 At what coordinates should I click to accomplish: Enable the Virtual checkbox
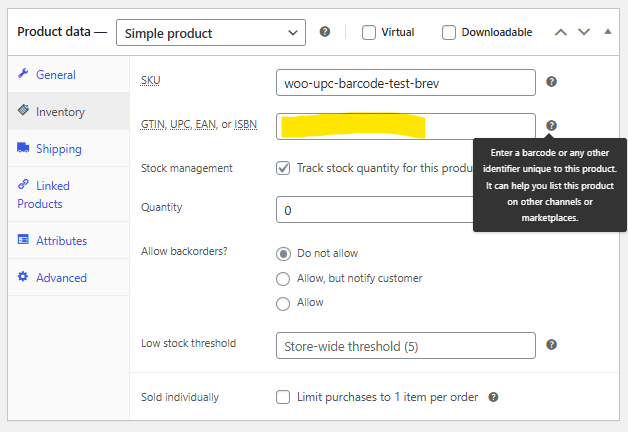369,32
